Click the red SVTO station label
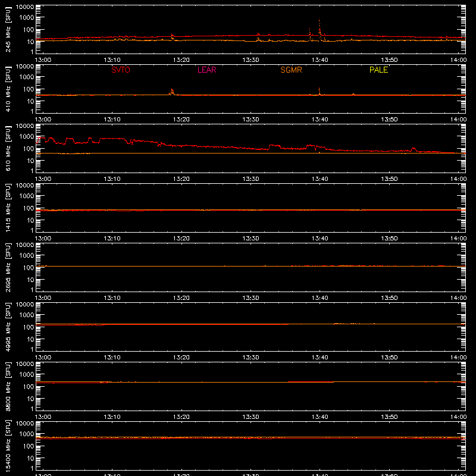The image size is (476, 476). tap(121, 70)
